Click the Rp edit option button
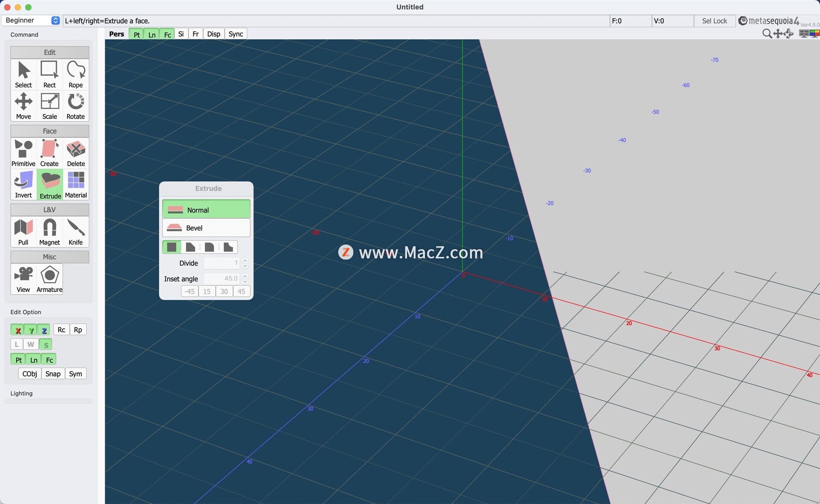This screenshot has width=820, height=504. click(78, 329)
